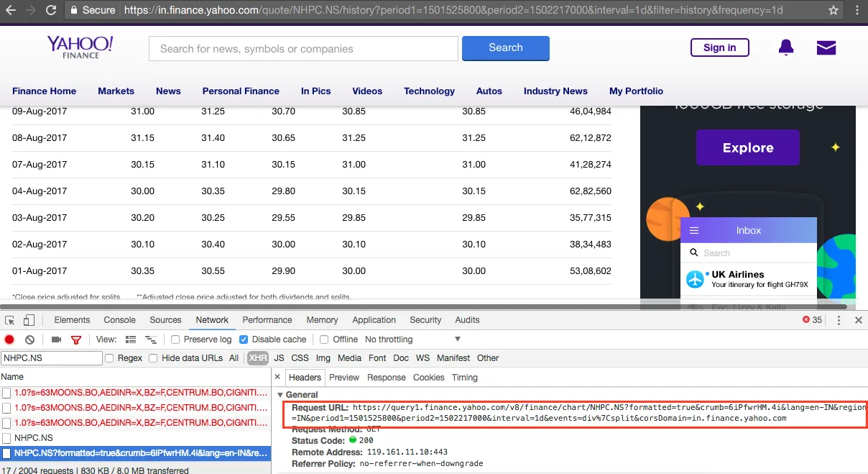This screenshot has width=868, height=474.
Task: Clear the network log
Action: pyautogui.click(x=29, y=339)
